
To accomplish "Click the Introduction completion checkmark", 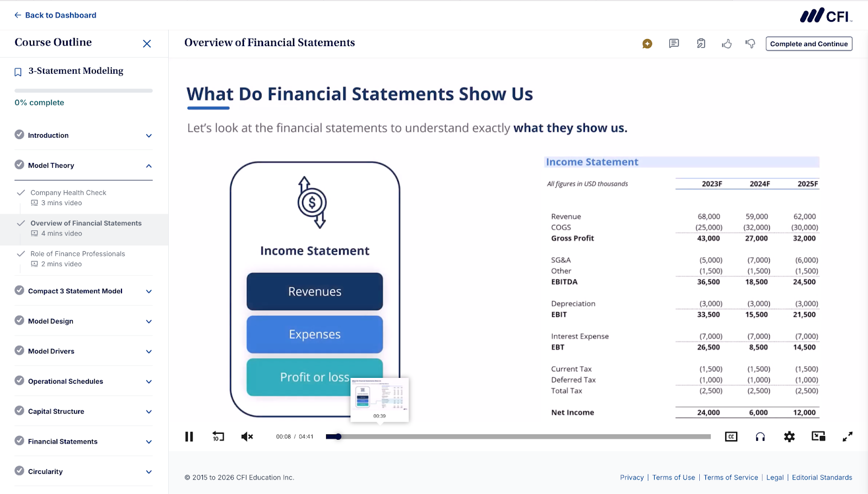I will 20,134.
